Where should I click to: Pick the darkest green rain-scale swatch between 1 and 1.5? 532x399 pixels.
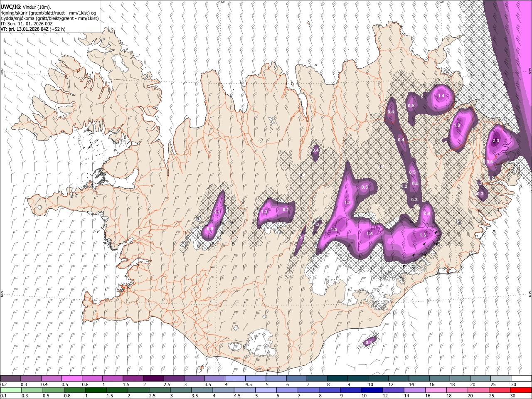click(x=96, y=390)
